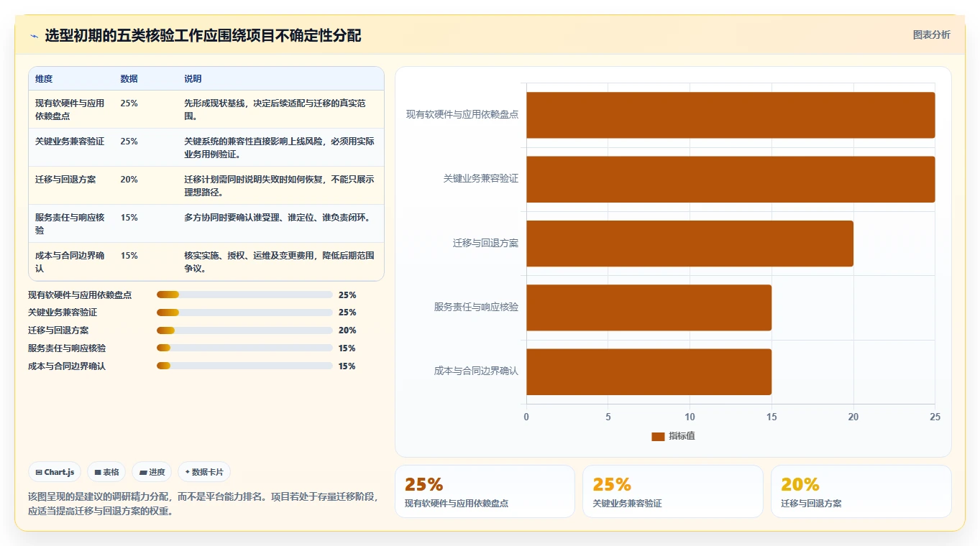Select the 服务责任与响应核验 table row name
Screen dimensions: 980x546
70,223
